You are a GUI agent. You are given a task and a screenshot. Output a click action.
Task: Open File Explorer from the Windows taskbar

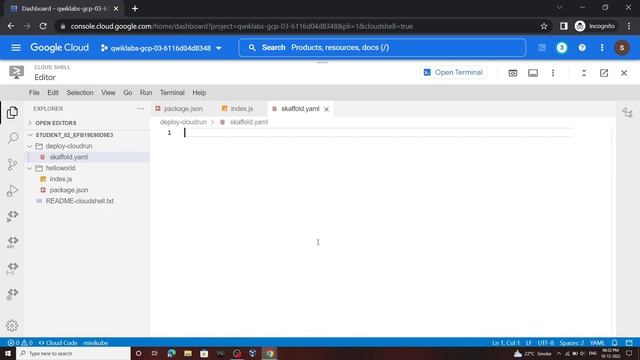click(188, 353)
